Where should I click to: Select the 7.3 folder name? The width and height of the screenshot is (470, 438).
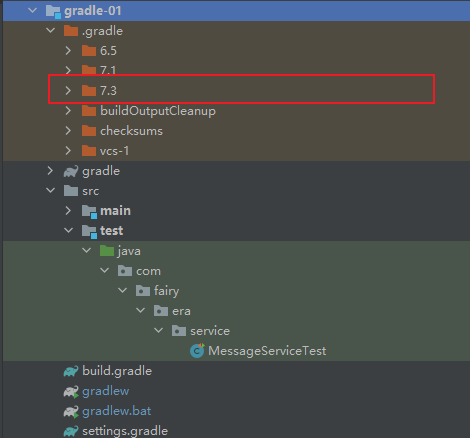(108, 91)
